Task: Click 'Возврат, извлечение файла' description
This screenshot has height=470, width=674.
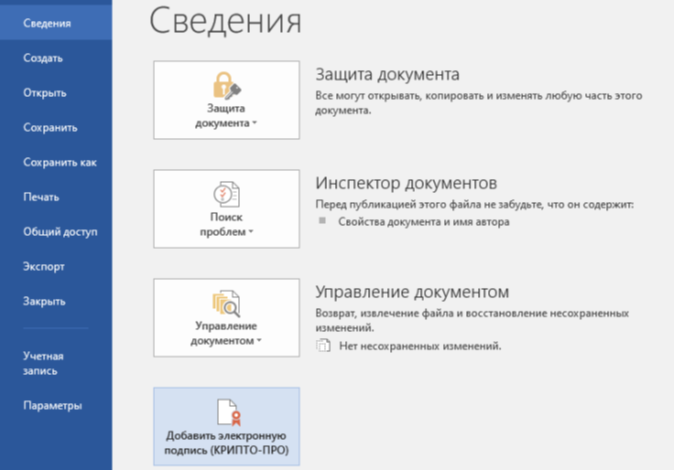Action: 472,320
